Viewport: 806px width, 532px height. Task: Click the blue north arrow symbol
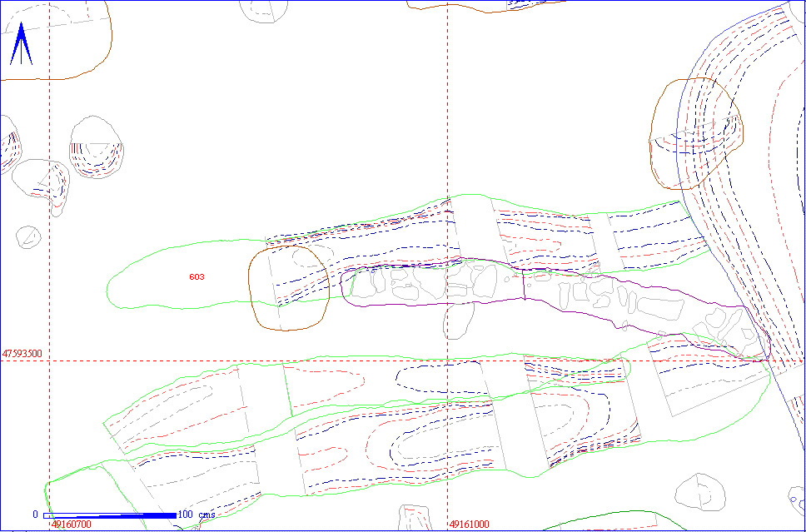point(21,43)
